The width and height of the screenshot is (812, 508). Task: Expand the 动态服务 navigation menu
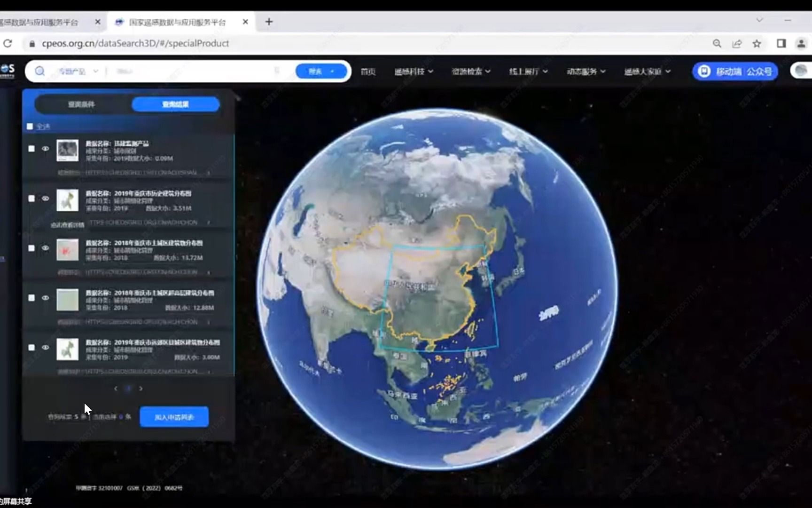(x=586, y=71)
